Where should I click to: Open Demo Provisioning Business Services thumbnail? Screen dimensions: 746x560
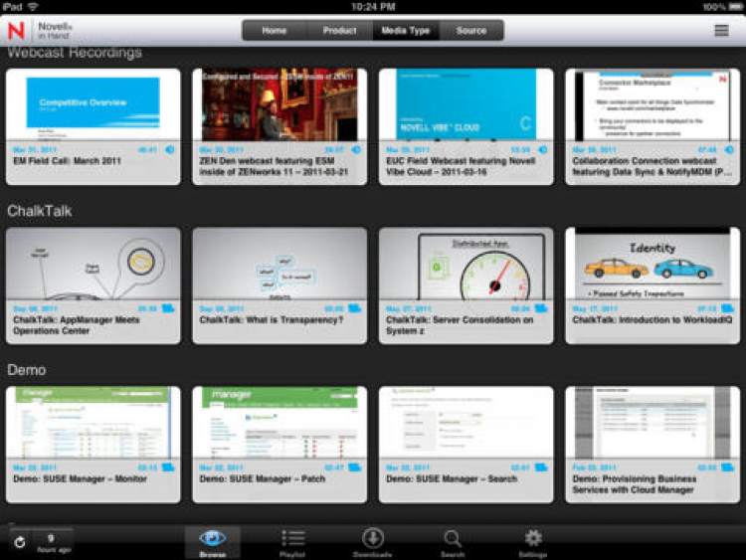[653, 423]
